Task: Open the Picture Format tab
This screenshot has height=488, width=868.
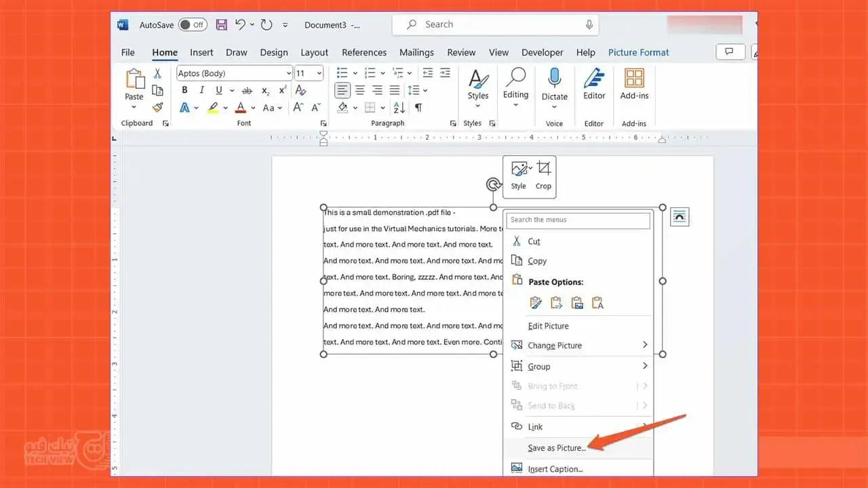Action: 639,52
